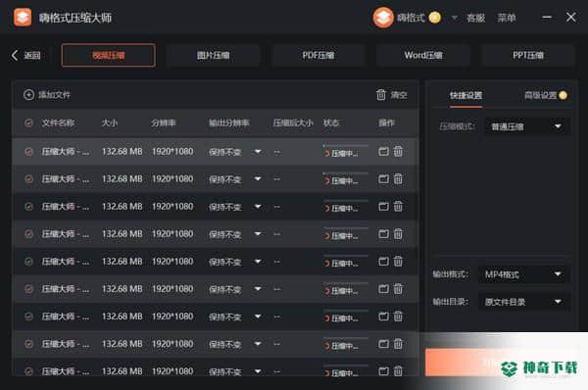This screenshot has width=588, height=390.
Task: Click the 嗨格式压缩大师 app logo icon
Action: tap(23, 18)
